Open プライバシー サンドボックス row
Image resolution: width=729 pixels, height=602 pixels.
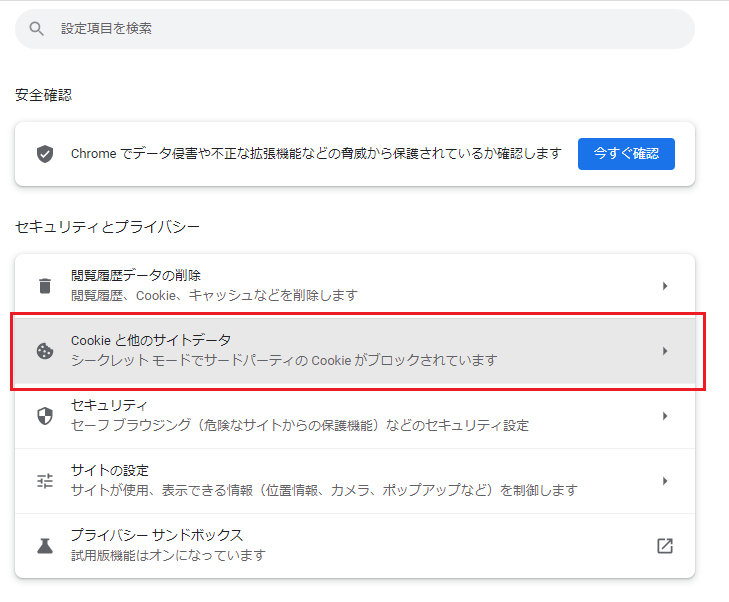(x=355, y=546)
